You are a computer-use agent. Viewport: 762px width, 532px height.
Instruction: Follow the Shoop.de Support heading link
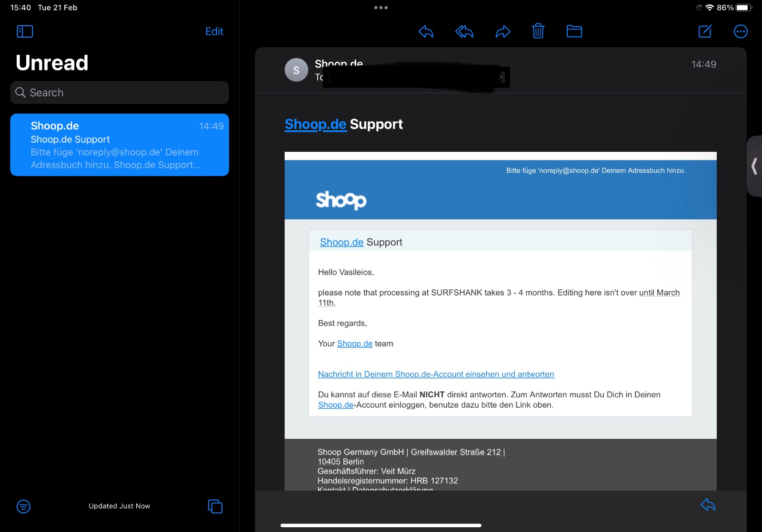341,242
